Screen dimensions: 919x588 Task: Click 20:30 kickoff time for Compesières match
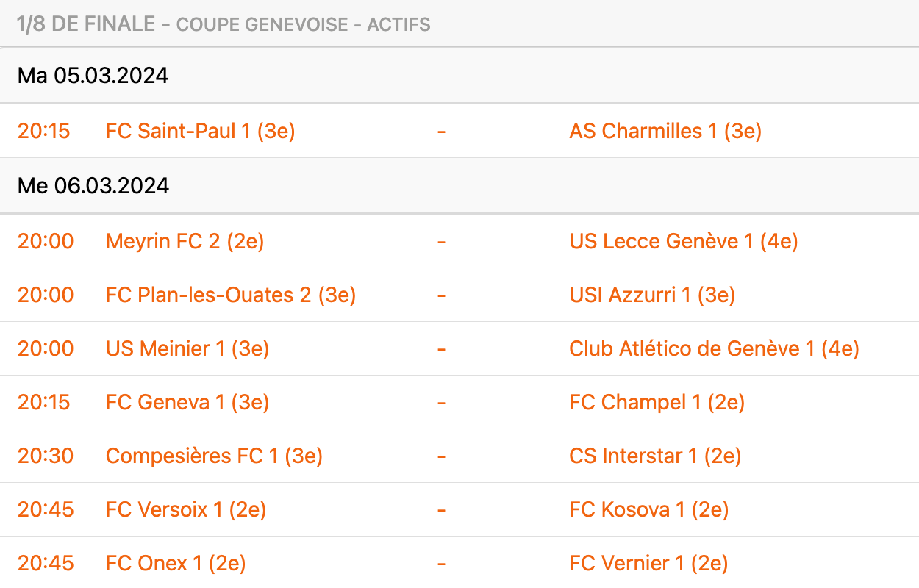tap(46, 456)
